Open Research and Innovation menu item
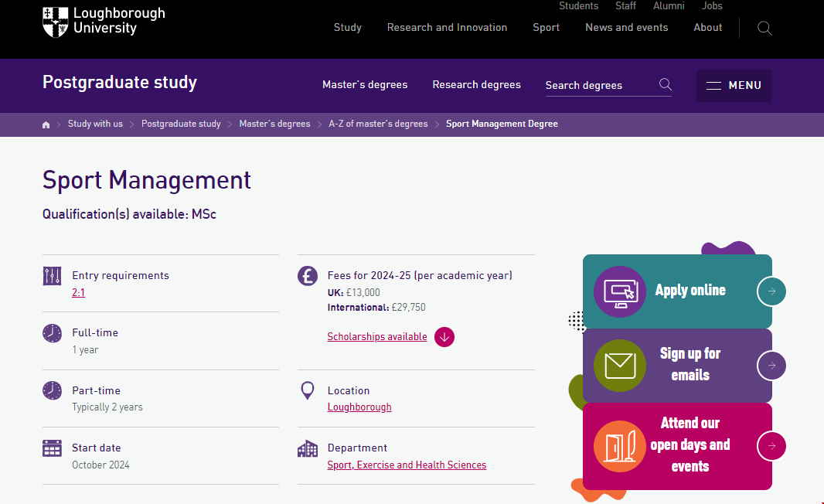The width and height of the screenshot is (824, 504). point(447,28)
